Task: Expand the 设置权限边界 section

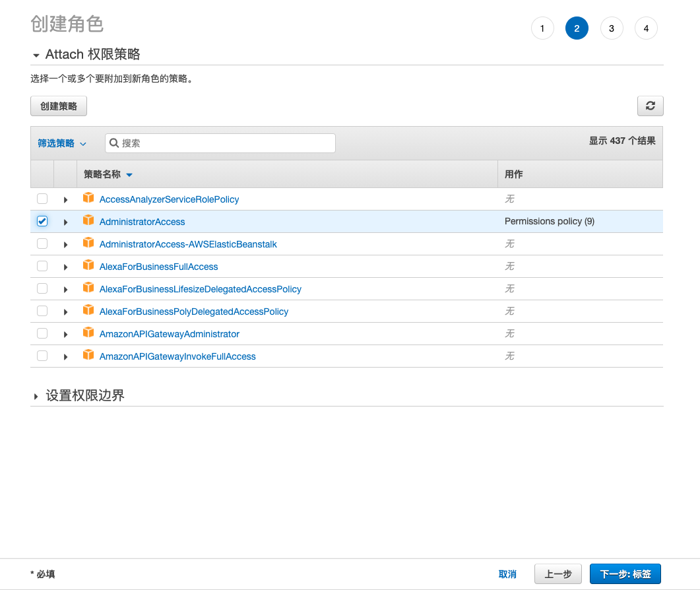Action: (x=36, y=396)
